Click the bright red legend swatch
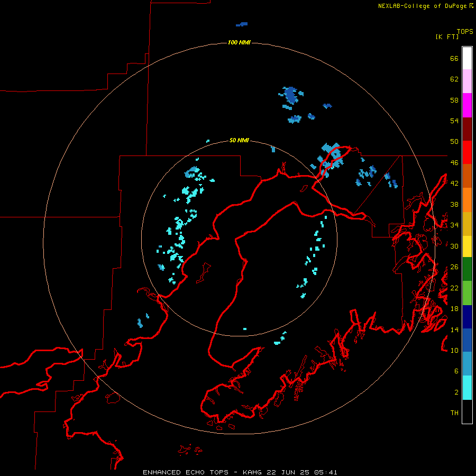The height and width of the screenshot is (476, 476). click(467, 152)
